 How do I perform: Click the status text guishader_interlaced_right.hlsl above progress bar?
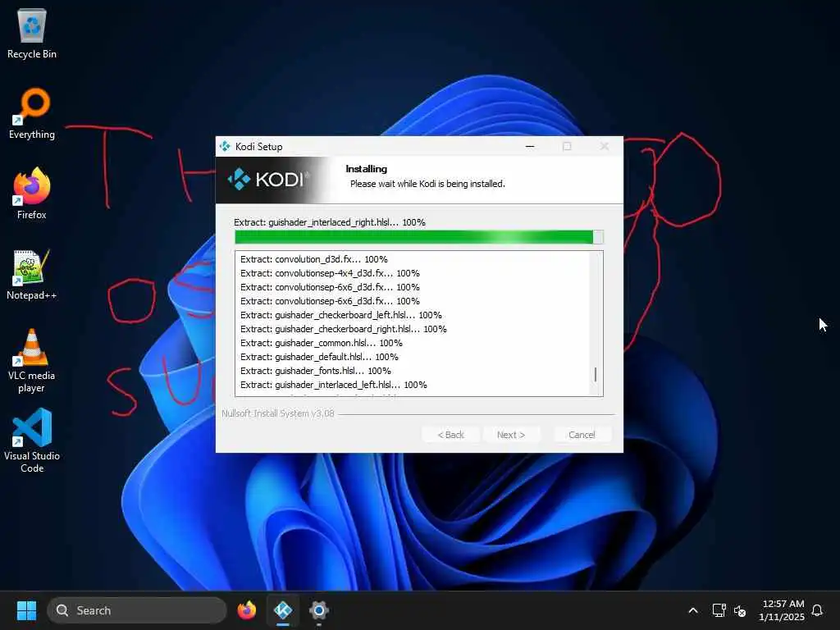[330, 222]
